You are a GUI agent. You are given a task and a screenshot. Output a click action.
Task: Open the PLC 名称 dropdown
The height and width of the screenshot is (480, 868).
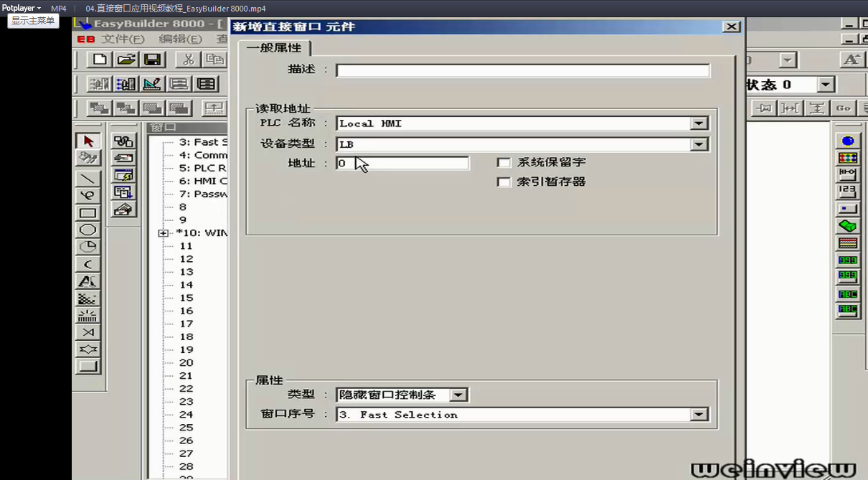coord(699,123)
